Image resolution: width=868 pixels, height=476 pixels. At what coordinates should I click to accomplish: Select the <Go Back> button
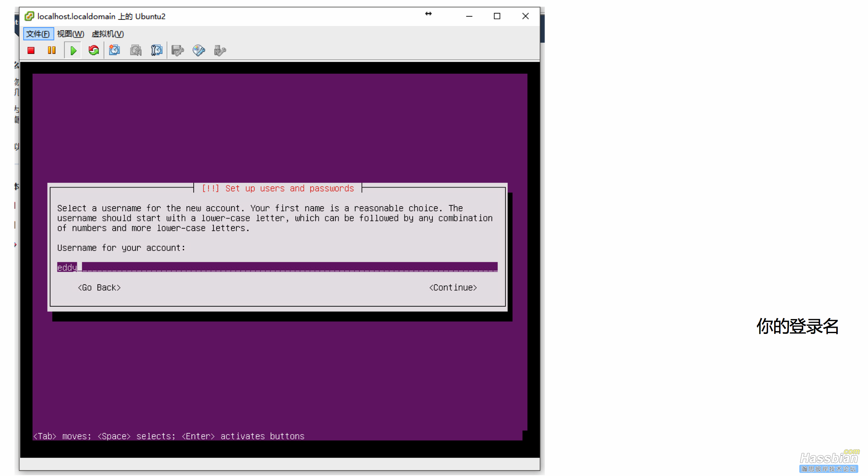coord(99,288)
